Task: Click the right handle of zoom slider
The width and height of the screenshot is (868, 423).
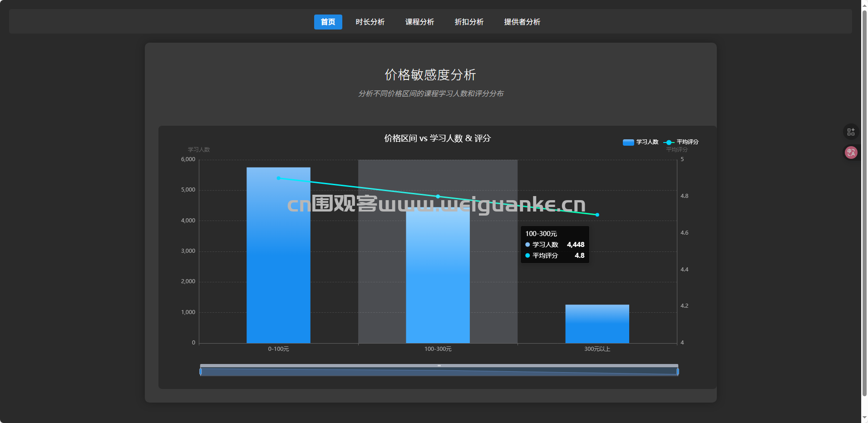Action: (678, 372)
